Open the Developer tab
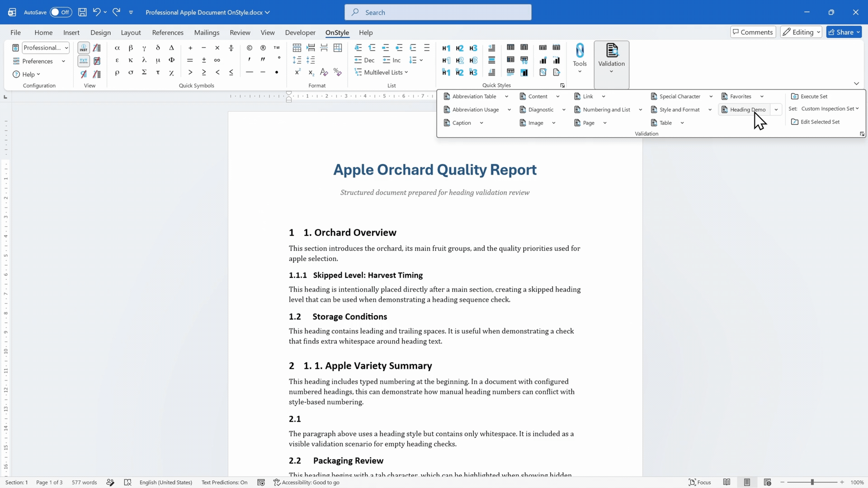The height and width of the screenshot is (488, 868). pyautogui.click(x=300, y=33)
